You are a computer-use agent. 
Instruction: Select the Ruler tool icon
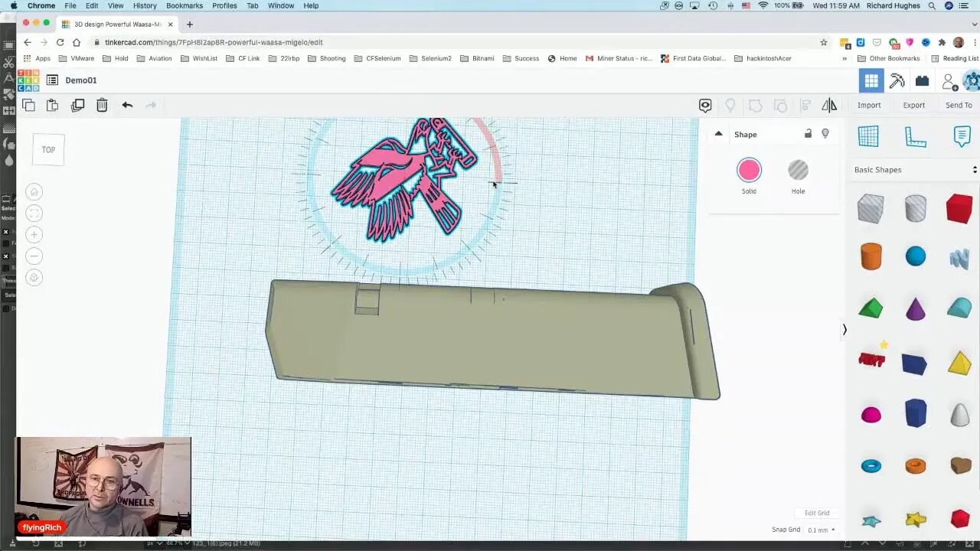[x=916, y=136]
